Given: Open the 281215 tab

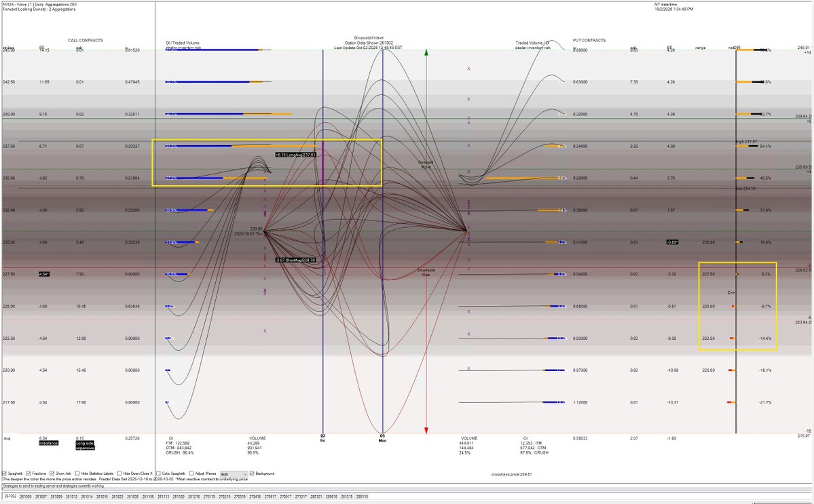Looking at the screenshot, I should (347, 497).
